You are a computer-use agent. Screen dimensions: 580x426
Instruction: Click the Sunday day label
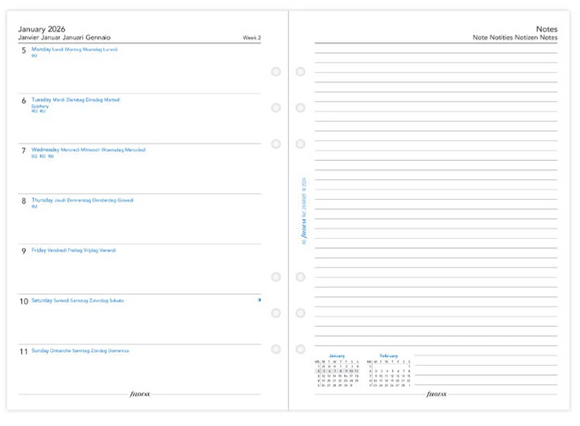click(x=80, y=351)
